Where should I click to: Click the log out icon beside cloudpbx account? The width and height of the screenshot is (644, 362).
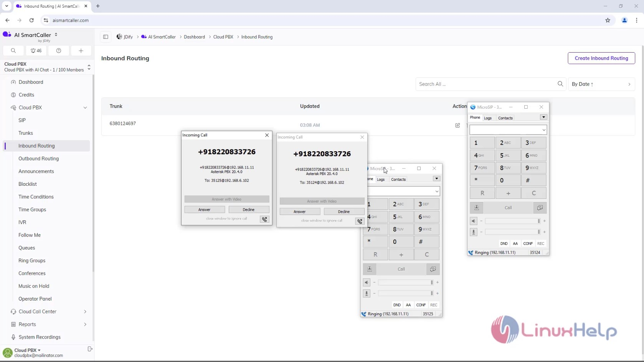[90, 349]
